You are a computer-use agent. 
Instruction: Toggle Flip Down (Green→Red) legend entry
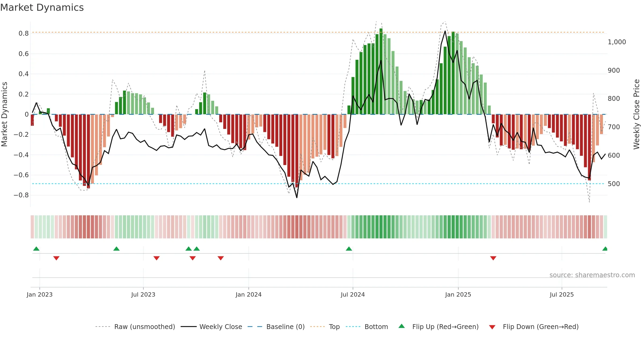[x=534, y=327]
